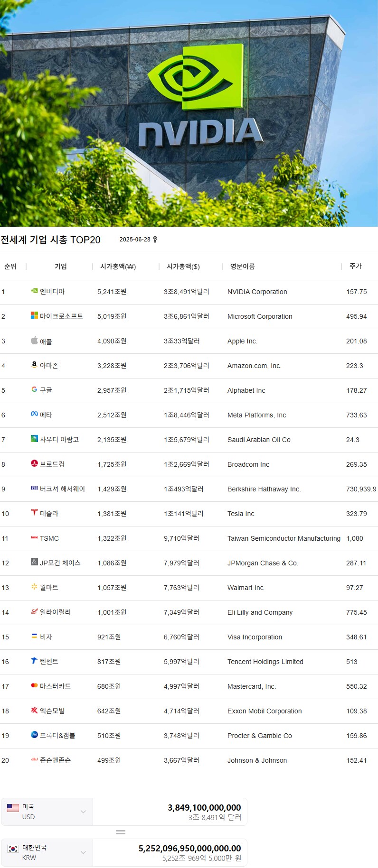This screenshot has width=378, height=868.
Task: Open the 미국 USD currency dropdown
Action: 47,812
